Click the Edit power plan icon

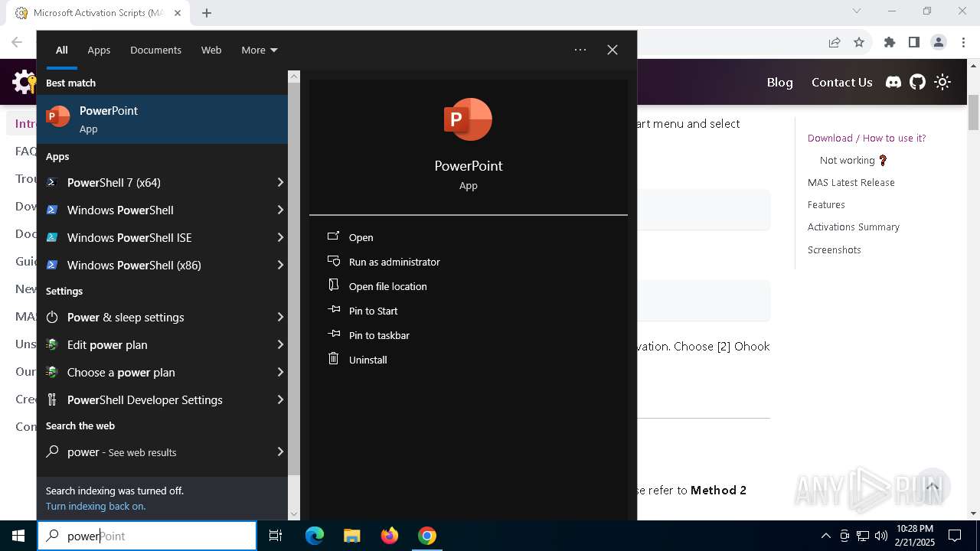point(52,344)
